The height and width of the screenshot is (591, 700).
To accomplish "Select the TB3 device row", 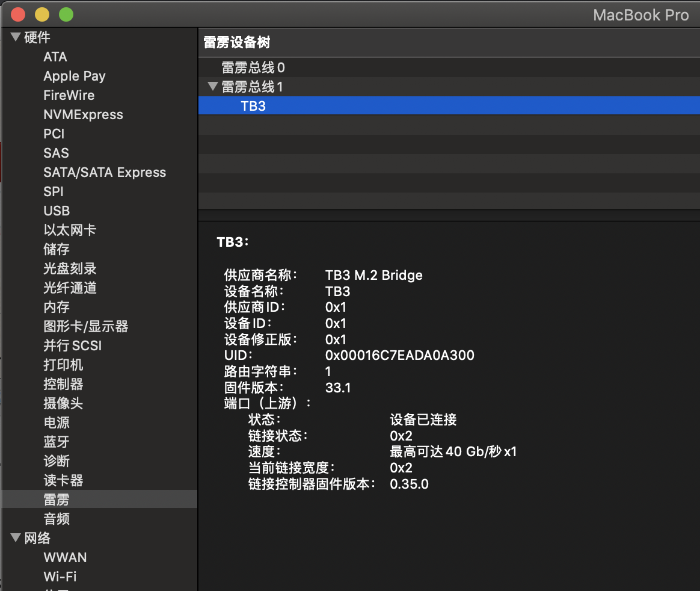I will point(449,106).
